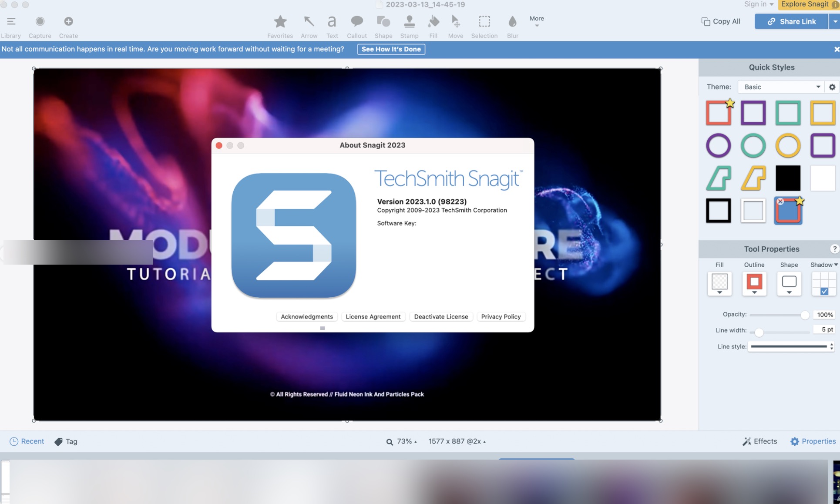Screen dimensions: 840x504
Task: Enable the shadow checkbox in Tool Properties
Action: tap(824, 291)
